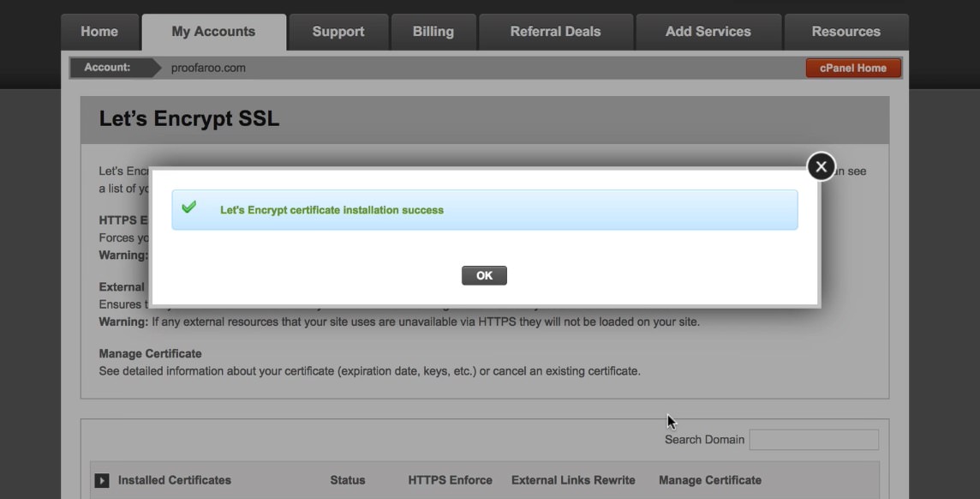Click the Account: breadcrumb label
The height and width of the screenshot is (499, 980).
pos(107,68)
